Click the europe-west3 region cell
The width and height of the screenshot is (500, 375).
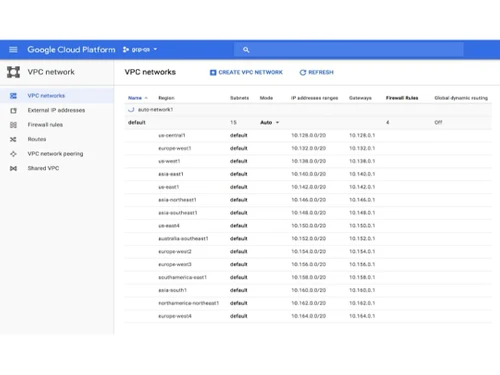click(x=175, y=264)
